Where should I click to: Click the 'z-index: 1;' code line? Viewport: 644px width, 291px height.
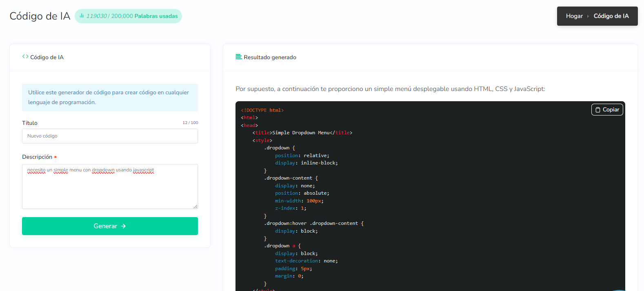(x=291, y=208)
